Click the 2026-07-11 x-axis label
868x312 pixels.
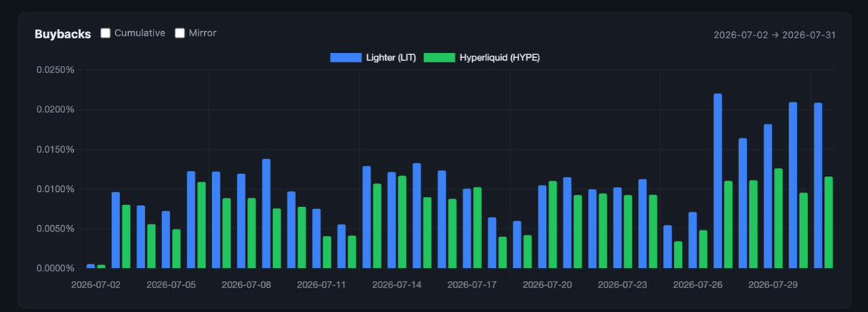(x=321, y=285)
